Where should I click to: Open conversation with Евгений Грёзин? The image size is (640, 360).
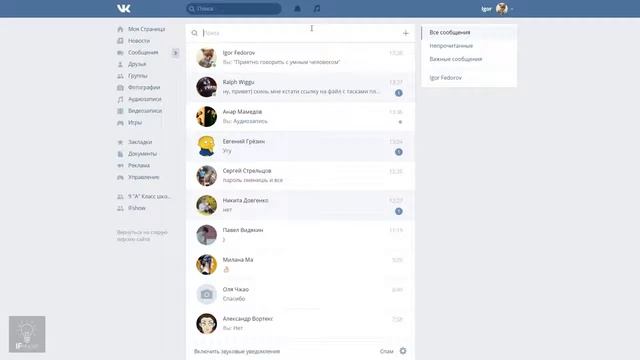click(x=300, y=146)
